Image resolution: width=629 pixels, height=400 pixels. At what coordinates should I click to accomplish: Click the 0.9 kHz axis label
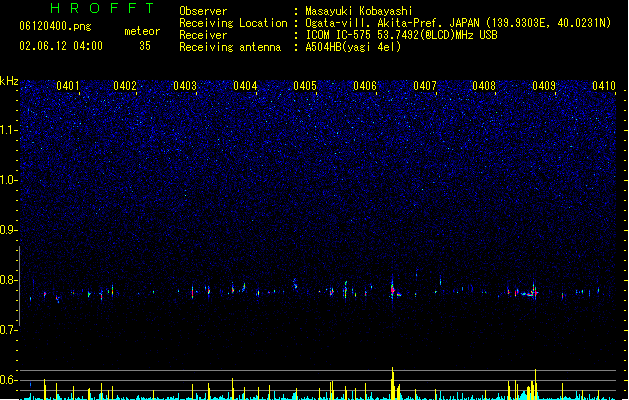point(9,230)
